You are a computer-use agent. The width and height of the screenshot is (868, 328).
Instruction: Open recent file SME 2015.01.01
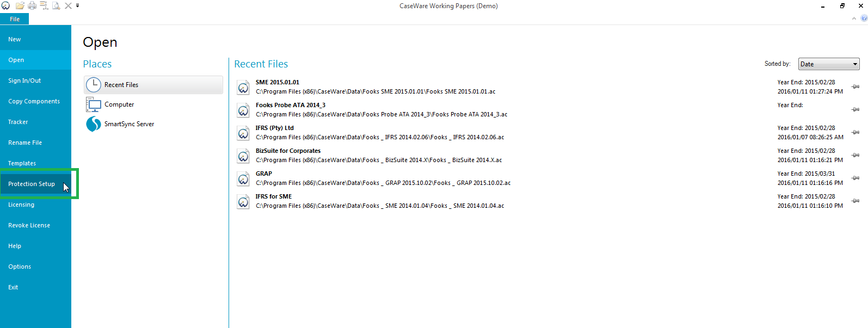coord(278,83)
